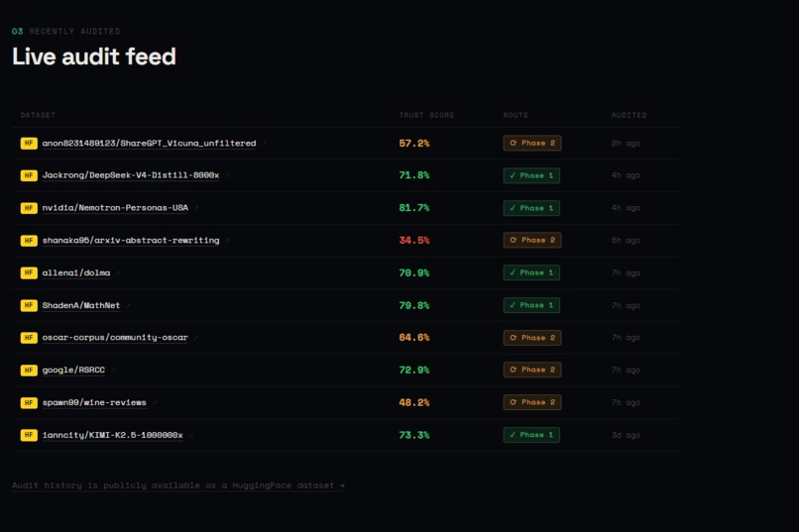Click the 48.2% trust score
799x532 pixels.
(414, 402)
